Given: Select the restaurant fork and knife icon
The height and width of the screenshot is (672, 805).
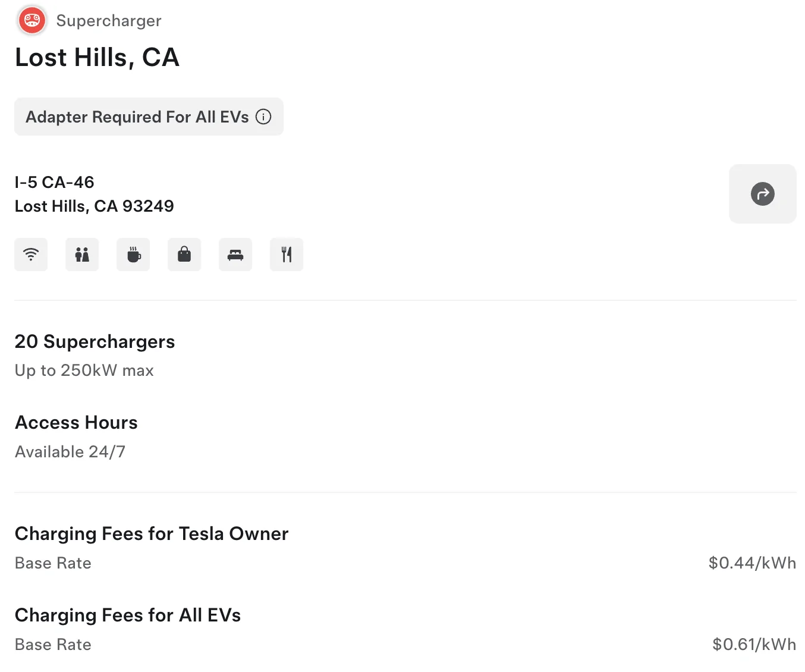Looking at the screenshot, I should tap(287, 255).
